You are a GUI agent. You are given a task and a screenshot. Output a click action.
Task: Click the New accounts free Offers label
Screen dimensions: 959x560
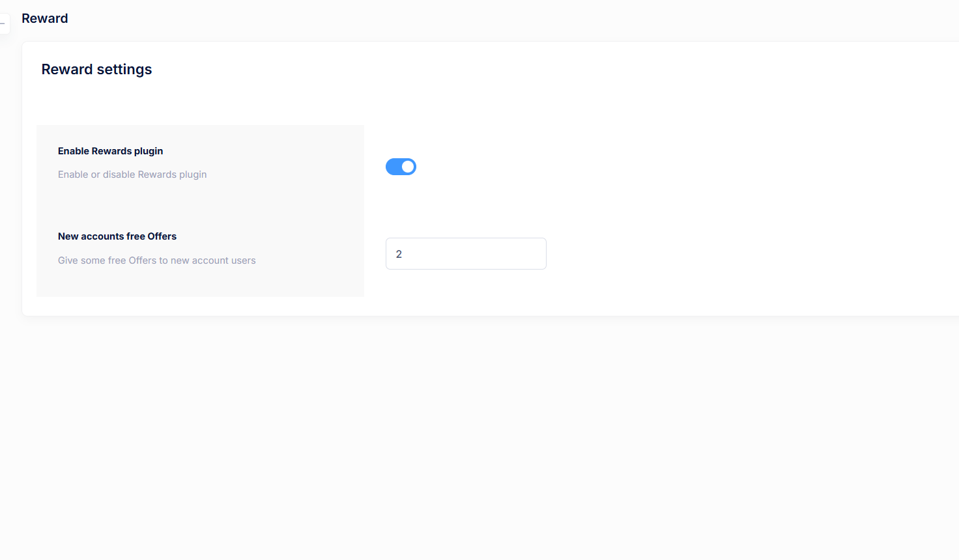(117, 236)
